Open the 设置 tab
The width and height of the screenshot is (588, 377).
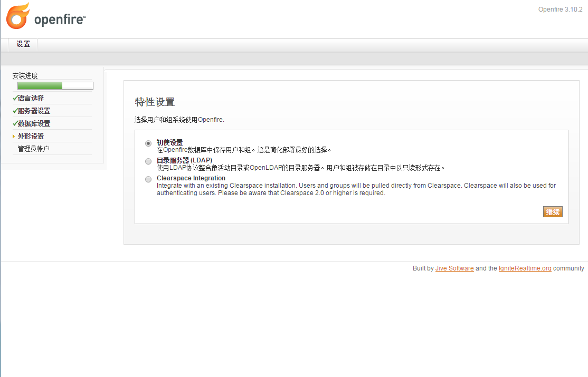click(x=23, y=44)
